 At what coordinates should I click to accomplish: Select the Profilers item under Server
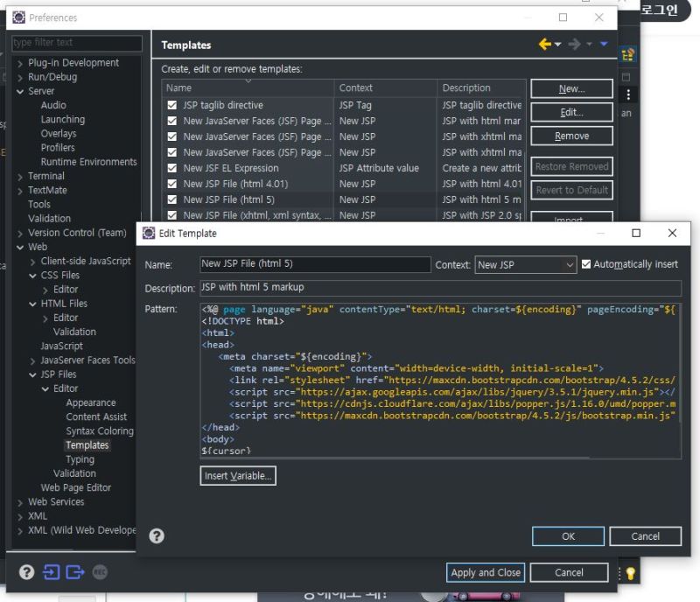[x=58, y=147]
